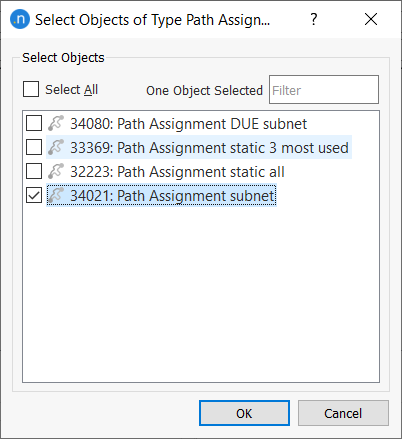Uncheck the 34021 Path Assignment subnet checkbox
402x439 pixels.
click(34, 195)
